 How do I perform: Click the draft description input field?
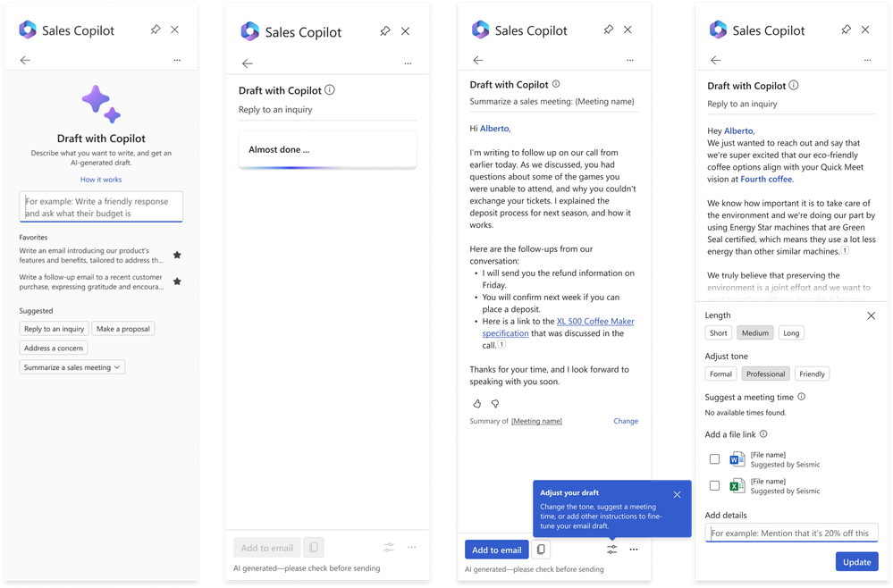click(x=101, y=206)
